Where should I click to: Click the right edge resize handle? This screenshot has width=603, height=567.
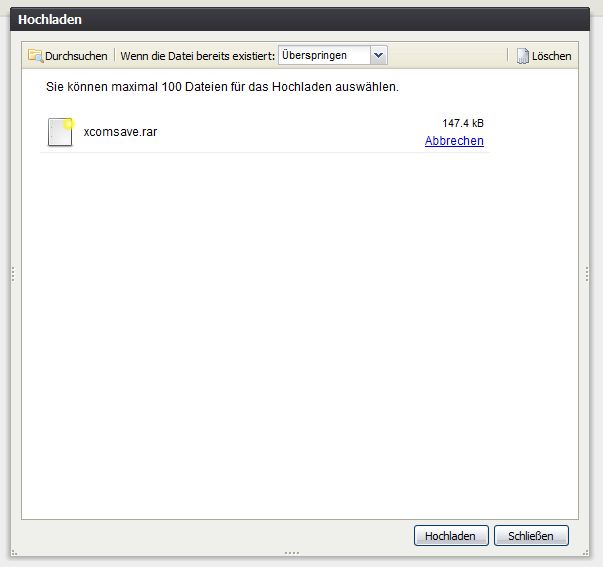[588, 274]
